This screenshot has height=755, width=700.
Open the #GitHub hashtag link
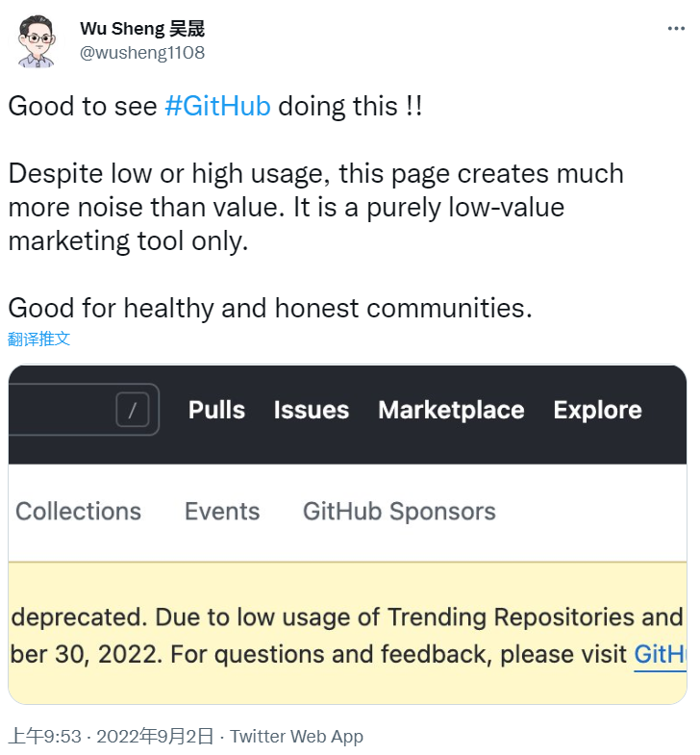(x=217, y=106)
